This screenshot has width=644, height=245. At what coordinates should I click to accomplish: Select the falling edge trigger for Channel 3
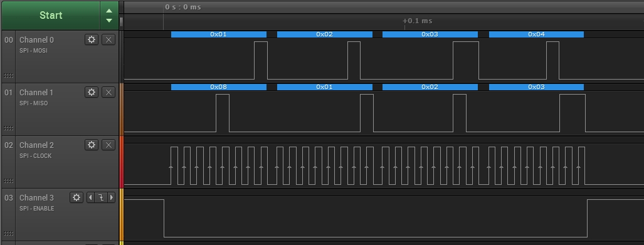[101, 197]
